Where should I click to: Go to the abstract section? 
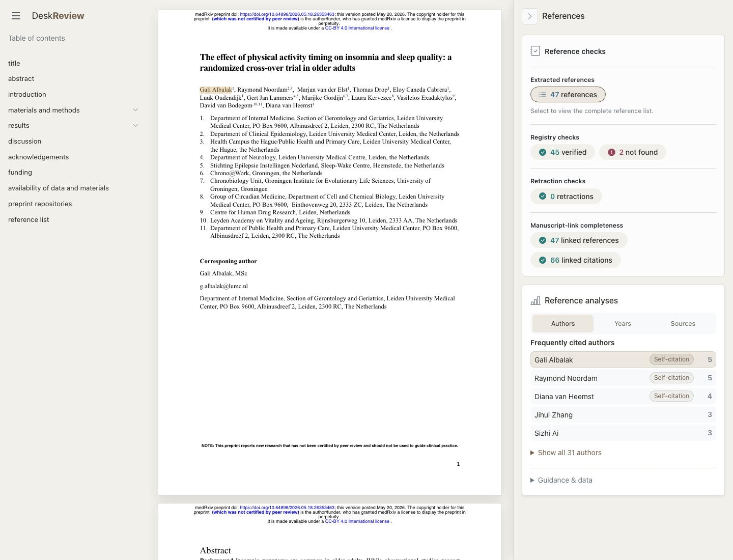(x=21, y=79)
